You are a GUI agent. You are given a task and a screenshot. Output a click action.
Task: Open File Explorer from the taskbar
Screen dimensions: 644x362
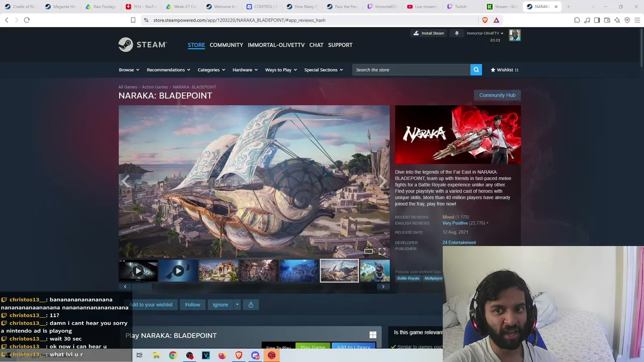tap(156, 355)
